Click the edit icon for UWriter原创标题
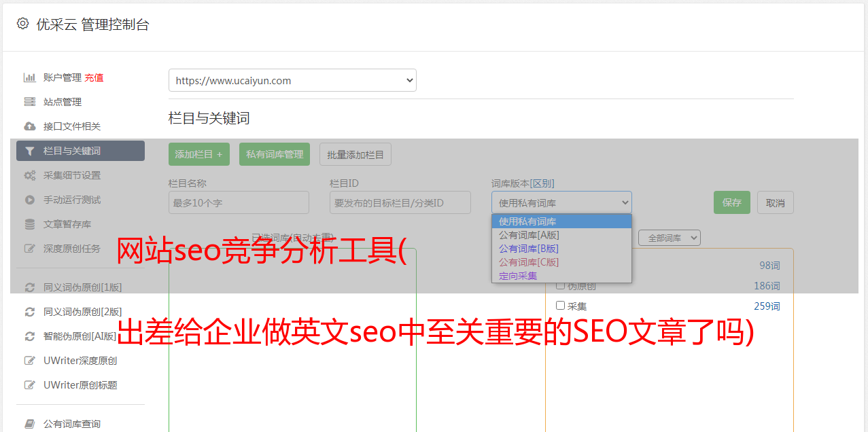 click(29, 385)
